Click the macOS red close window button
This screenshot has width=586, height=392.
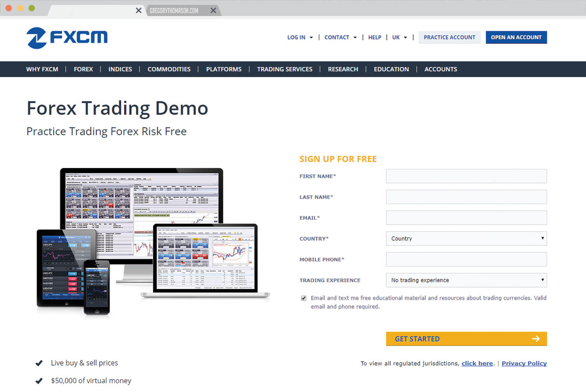(x=9, y=8)
